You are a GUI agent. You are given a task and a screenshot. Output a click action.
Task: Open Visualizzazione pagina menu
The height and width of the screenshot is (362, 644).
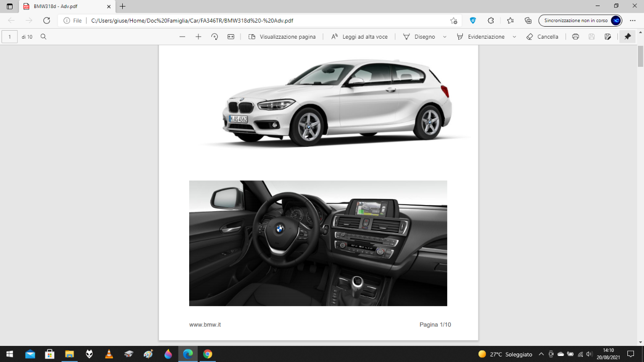pyautogui.click(x=282, y=37)
